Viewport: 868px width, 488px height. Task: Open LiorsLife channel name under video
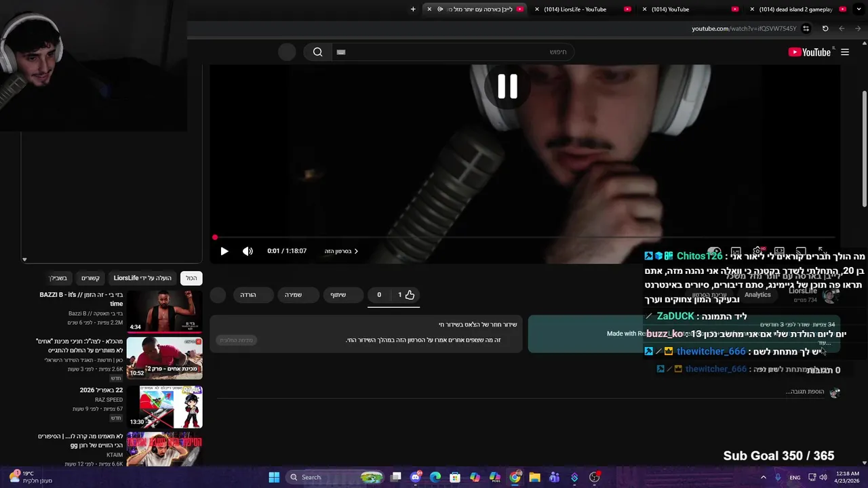pos(803,291)
